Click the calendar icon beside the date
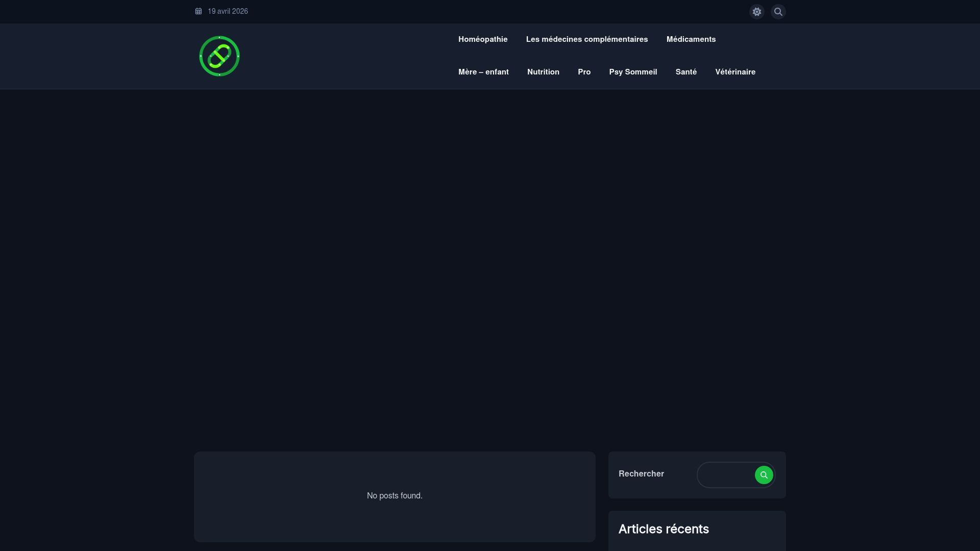The width and height of the screenshot is (980, 551). pos(199,11)
